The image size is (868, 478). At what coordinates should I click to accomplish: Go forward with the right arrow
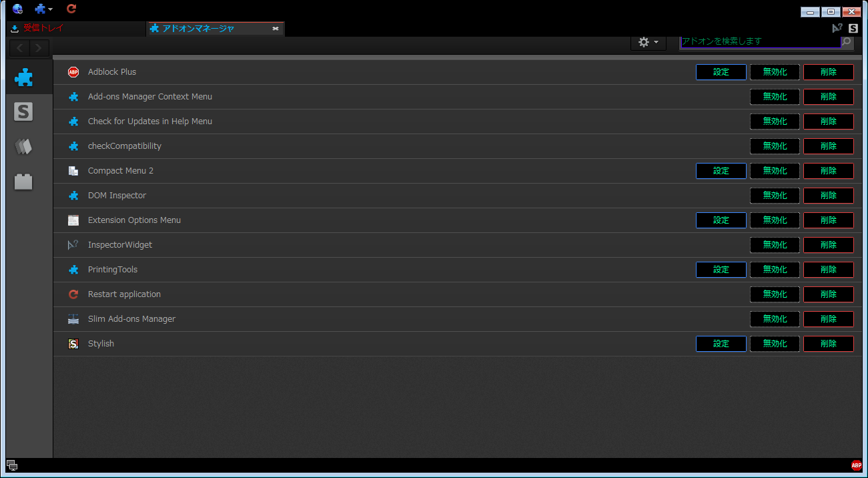click(39, 47)
